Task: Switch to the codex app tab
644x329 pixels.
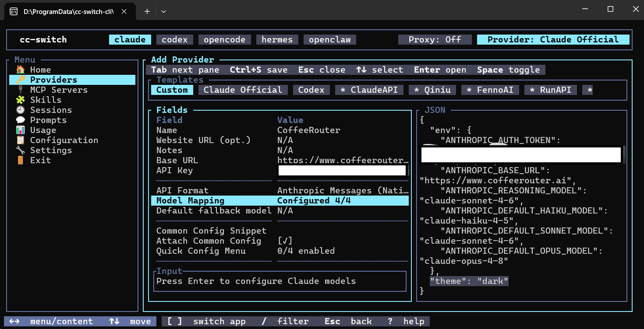Action: pos(175,39)
